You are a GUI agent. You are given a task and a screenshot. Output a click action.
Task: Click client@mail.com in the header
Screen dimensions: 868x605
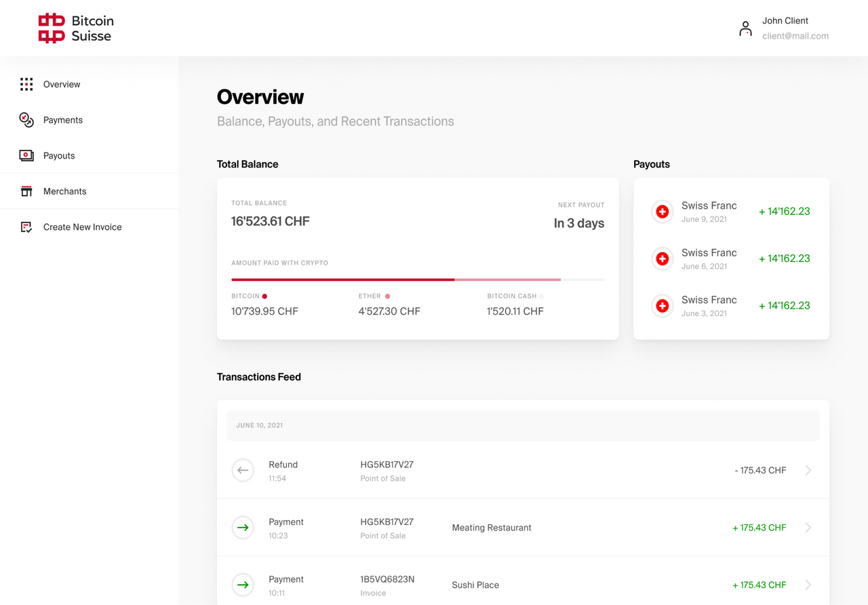795,35
